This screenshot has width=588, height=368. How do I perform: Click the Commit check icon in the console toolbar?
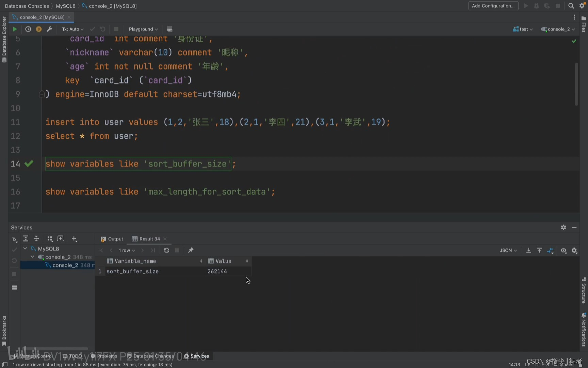pyautogui.click(x=92, y=29)
